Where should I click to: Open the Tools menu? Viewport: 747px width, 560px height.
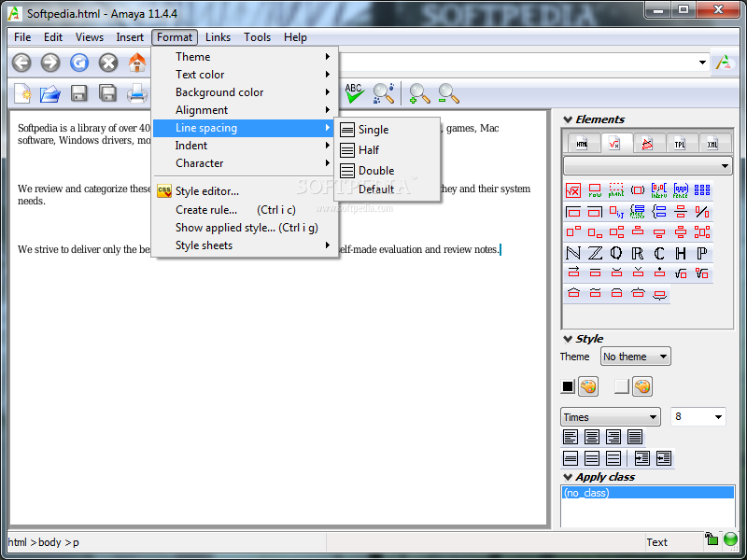point(258,37)
